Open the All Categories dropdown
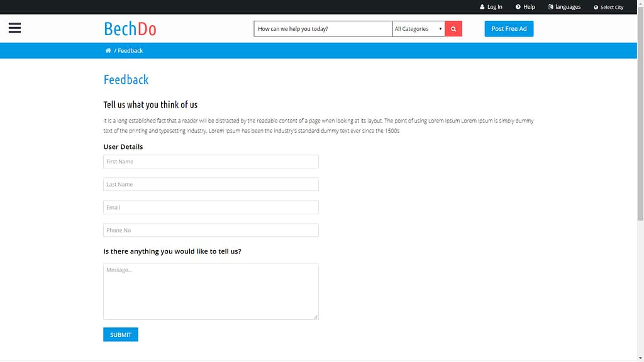This screenshot has height=362, width=644. 418,28
